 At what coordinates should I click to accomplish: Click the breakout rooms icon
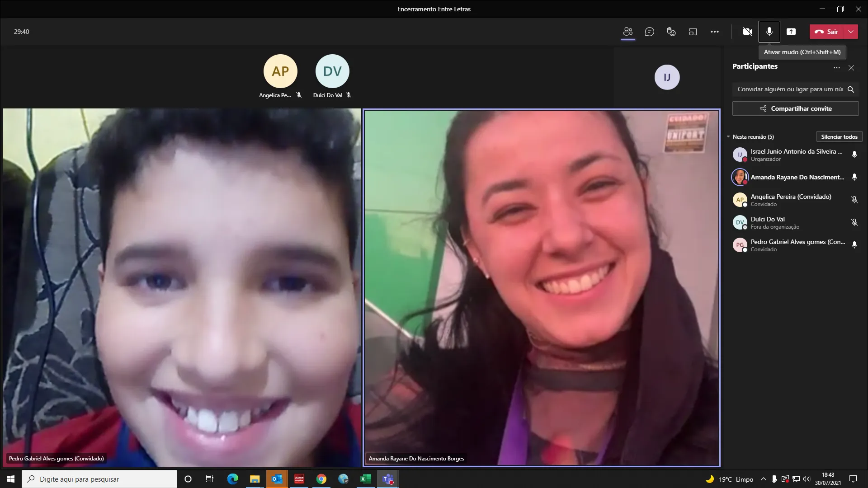(693, 32)
